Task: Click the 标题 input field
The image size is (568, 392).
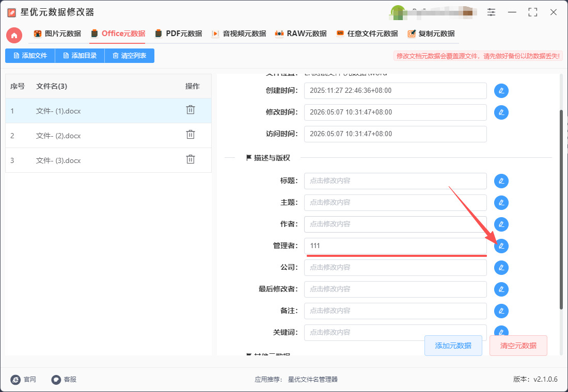Action: click(395, 181)
